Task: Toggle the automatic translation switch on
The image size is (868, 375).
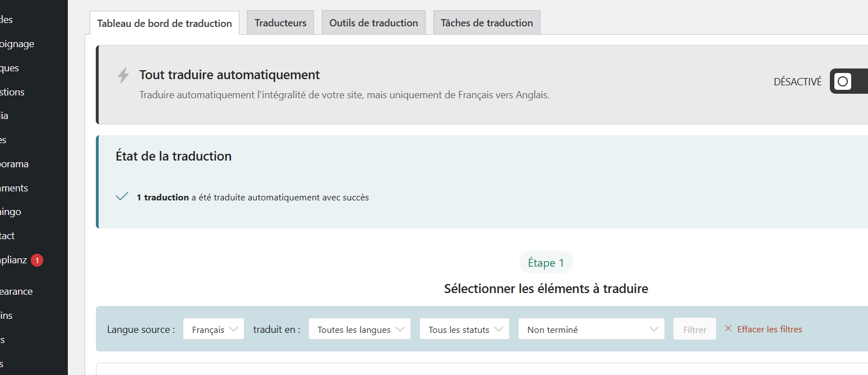Action: click(x=848, y=82)
